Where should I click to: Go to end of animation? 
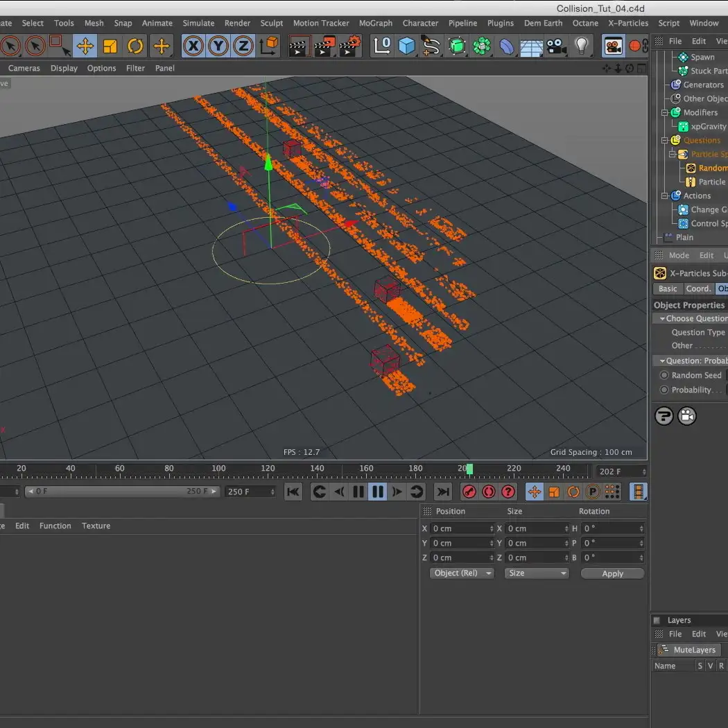(x=443, y=492)
